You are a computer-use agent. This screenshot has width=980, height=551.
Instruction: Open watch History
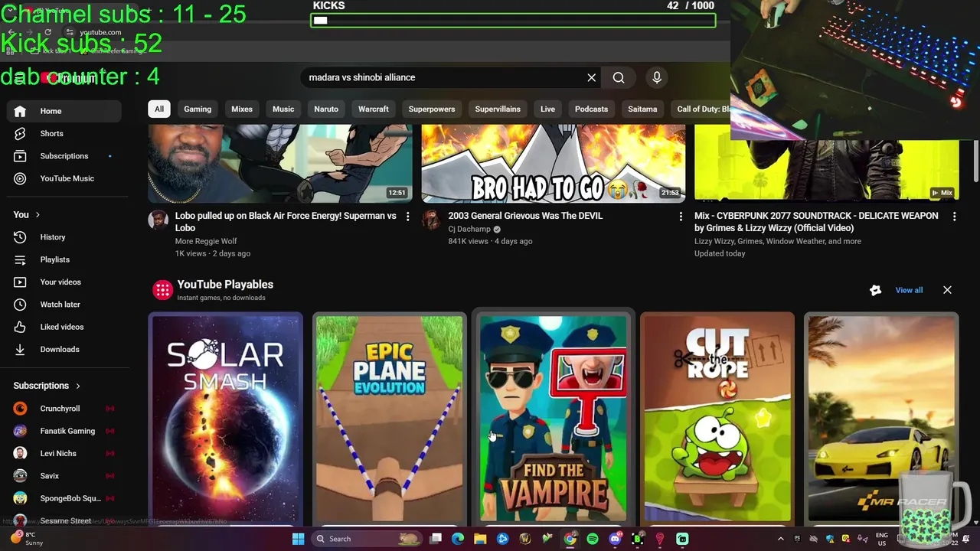pyautogui.click(x=64, y=237)
